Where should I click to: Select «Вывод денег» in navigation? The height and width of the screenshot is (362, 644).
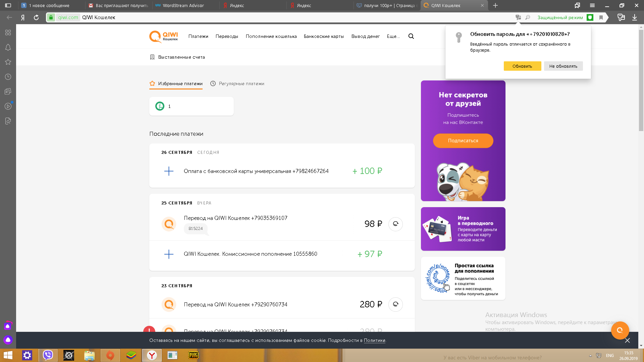point(366,36)
